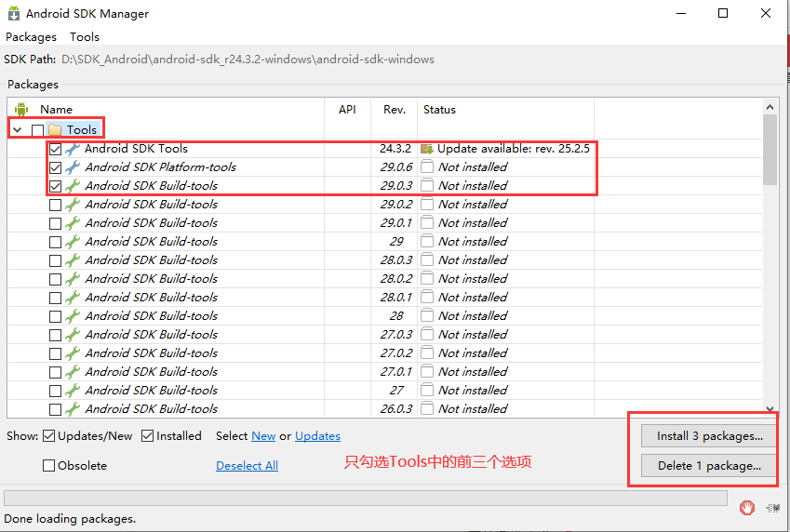Click the Tools folder icon
The image size is (790, 532).
[55, 130]
